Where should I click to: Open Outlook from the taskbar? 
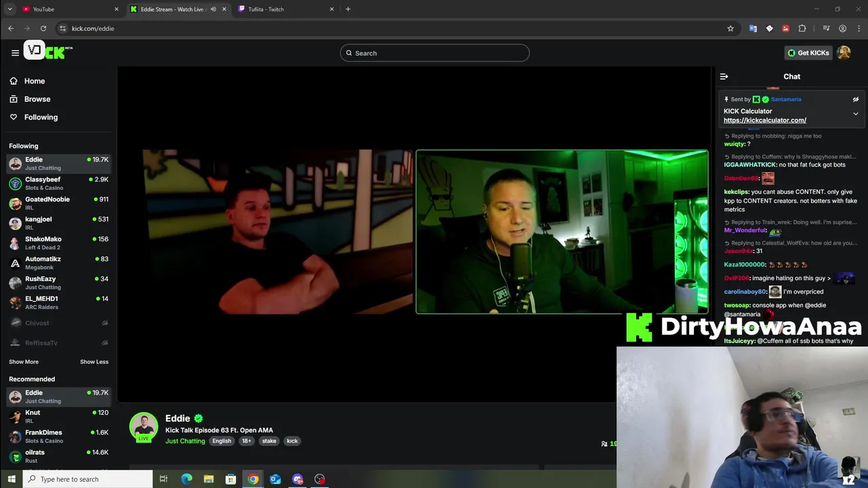(x=275, y=479)
